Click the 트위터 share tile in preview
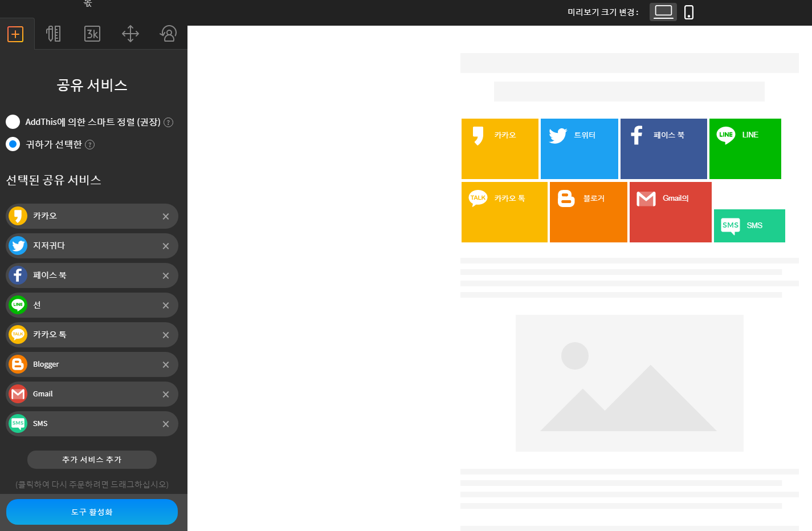Image resolution: width=812 pixels, height=531 pixels. click(580, 149)
